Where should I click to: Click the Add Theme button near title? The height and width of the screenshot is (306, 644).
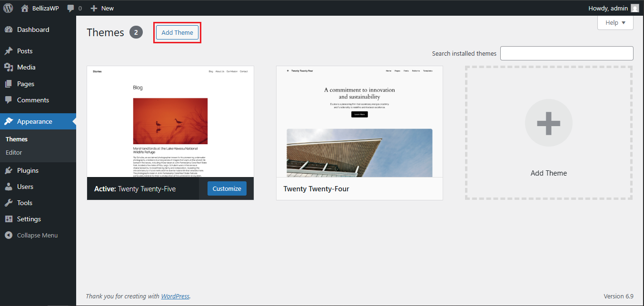177,32
